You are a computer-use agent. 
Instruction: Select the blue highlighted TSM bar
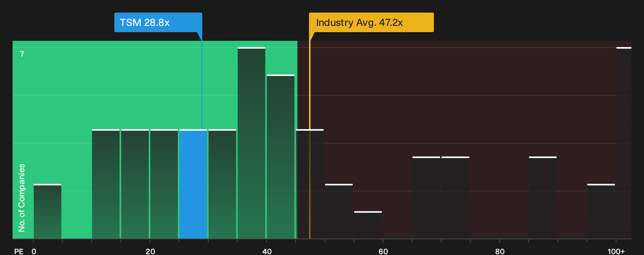[193, 184]
